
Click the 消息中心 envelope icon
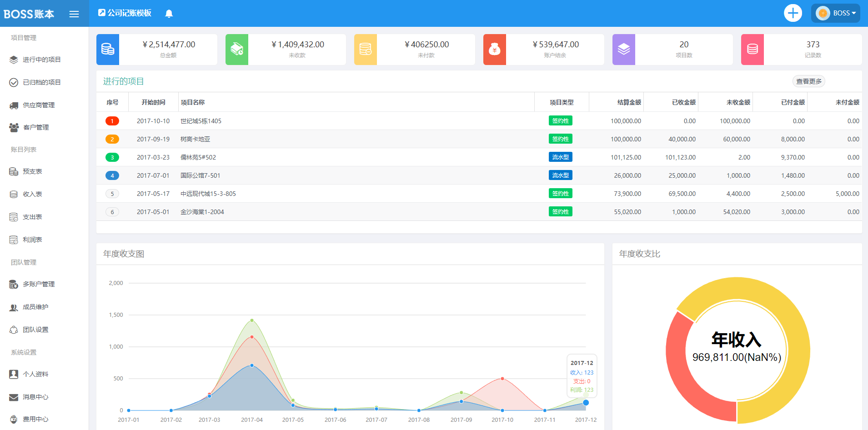[14, 397]
